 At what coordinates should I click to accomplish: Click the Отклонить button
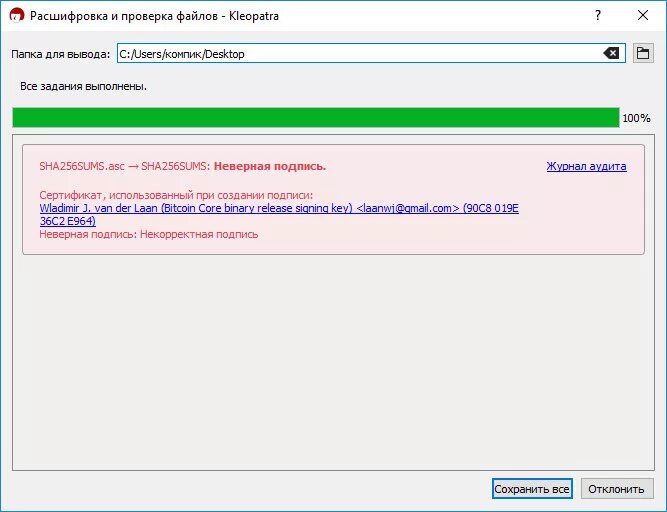(616, 489)
